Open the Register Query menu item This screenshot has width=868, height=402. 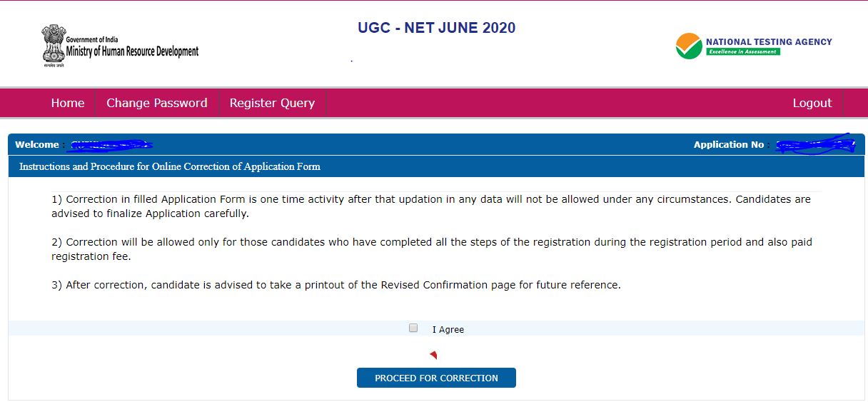coord(272,103)
